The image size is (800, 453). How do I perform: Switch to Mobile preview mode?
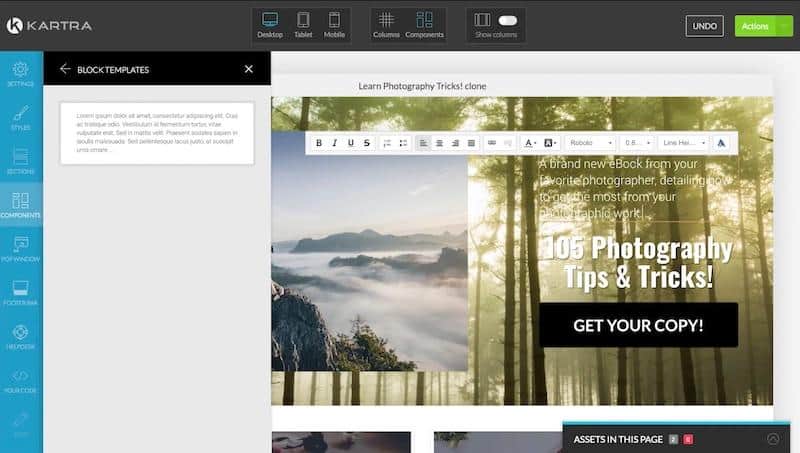tap(334, 25)
